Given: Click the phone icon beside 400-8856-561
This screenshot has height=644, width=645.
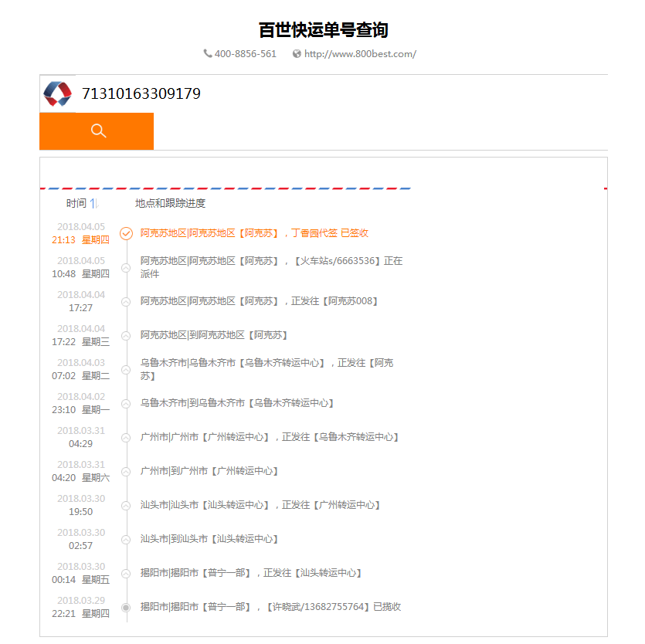Looking at the screenshot, I should [208, 53].
